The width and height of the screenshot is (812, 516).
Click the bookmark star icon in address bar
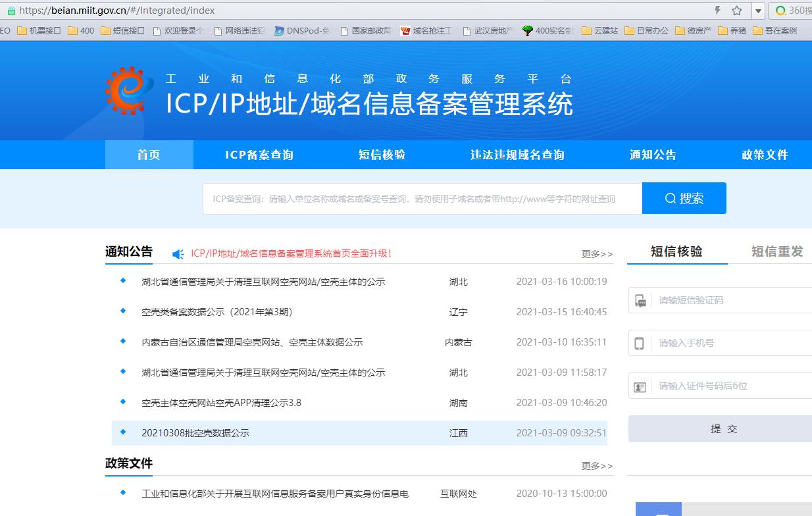click(735, 11)
